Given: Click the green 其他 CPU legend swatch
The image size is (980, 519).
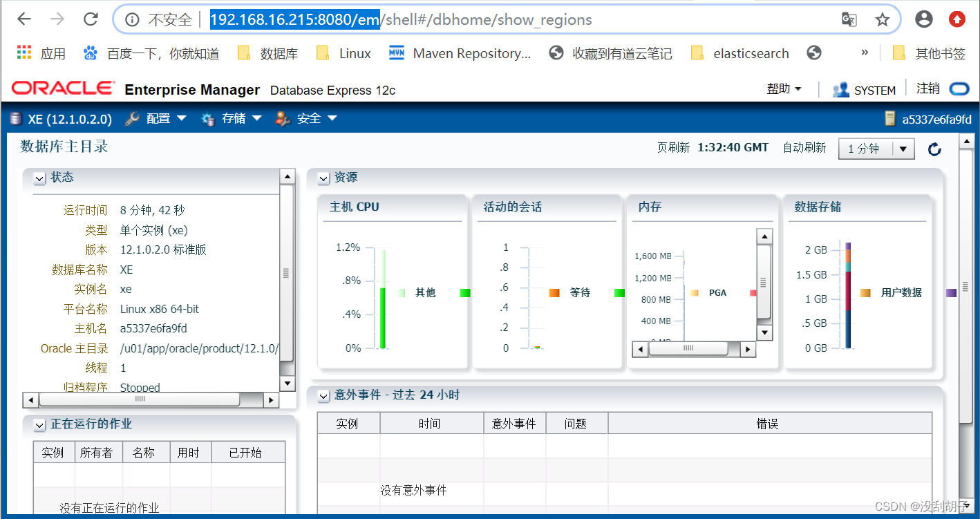Looking at the screenshot, I should [402, 292].
